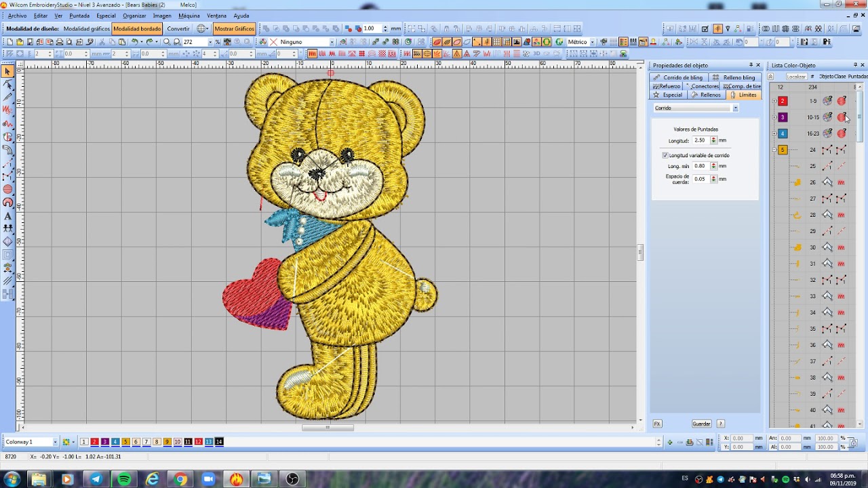Switch to the Especial tab
868x488 pixels.
pyautogui.click(x=668, y=95)
